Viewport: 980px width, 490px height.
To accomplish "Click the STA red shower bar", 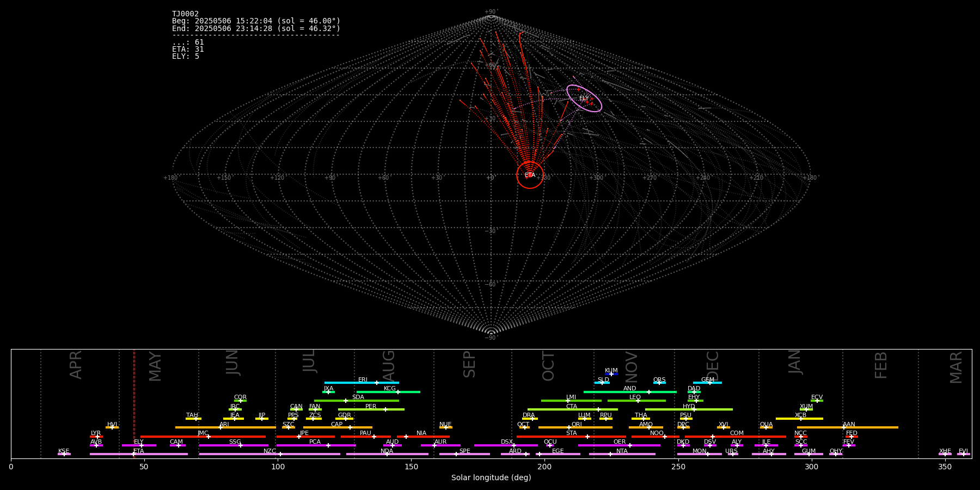I will [571, 436].
